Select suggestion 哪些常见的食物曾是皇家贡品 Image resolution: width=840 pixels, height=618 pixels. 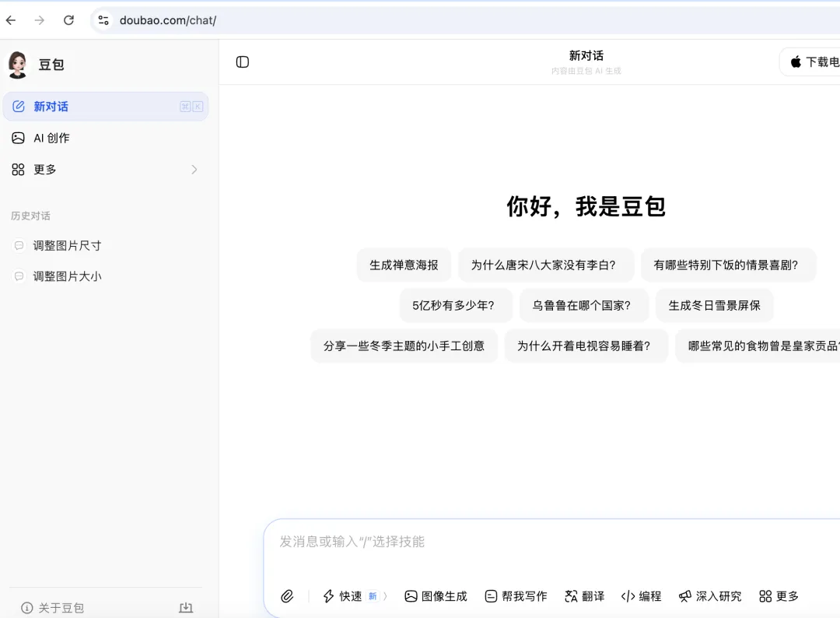[758, 346]
